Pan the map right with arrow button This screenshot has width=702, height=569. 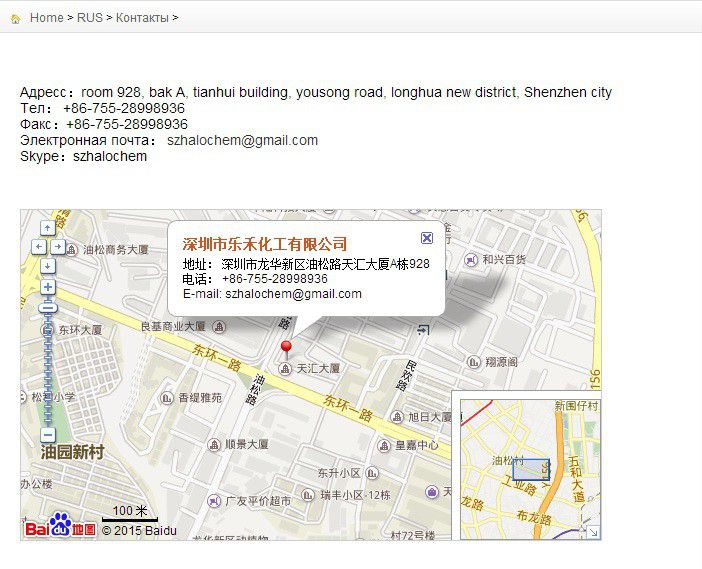(58, 247)
